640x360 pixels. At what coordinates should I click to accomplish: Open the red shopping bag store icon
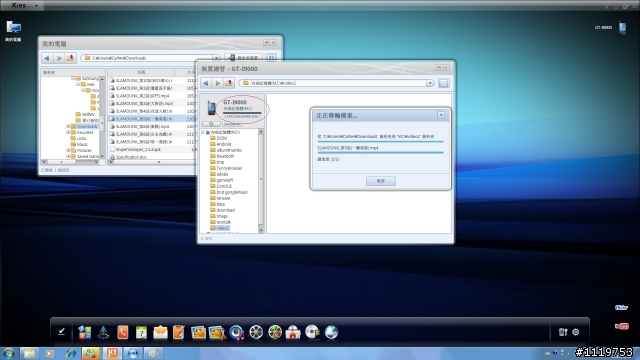pyautogui.click(x=293, y=332)
